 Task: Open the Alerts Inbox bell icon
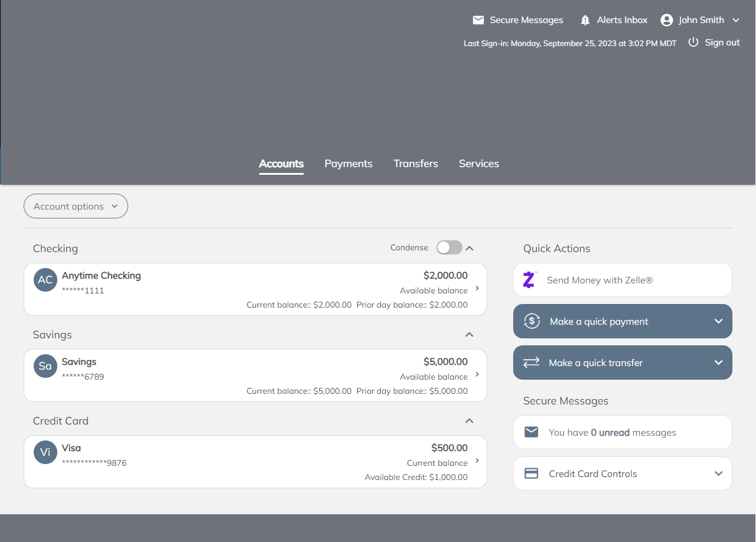(585, 20)
